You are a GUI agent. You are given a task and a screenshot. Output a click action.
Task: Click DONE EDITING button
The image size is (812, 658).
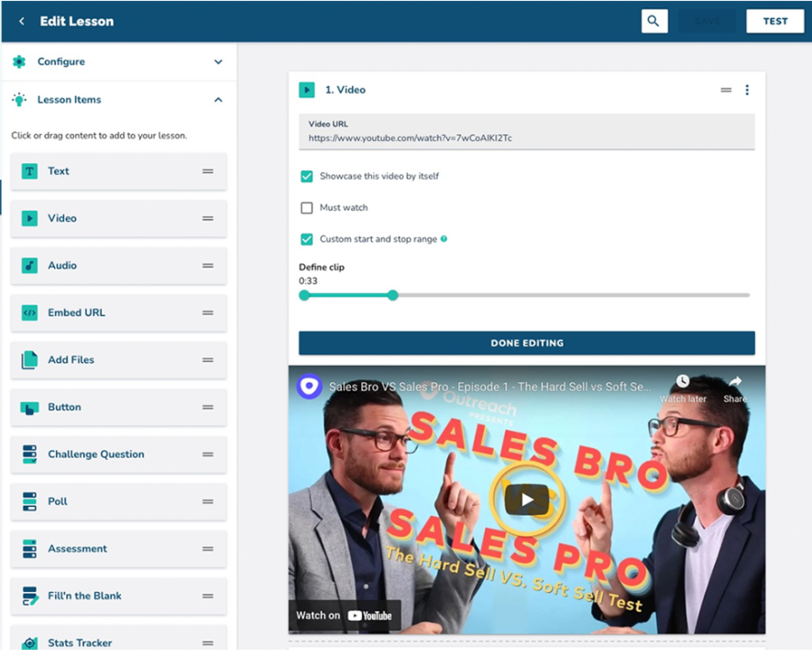pos(527,343)
